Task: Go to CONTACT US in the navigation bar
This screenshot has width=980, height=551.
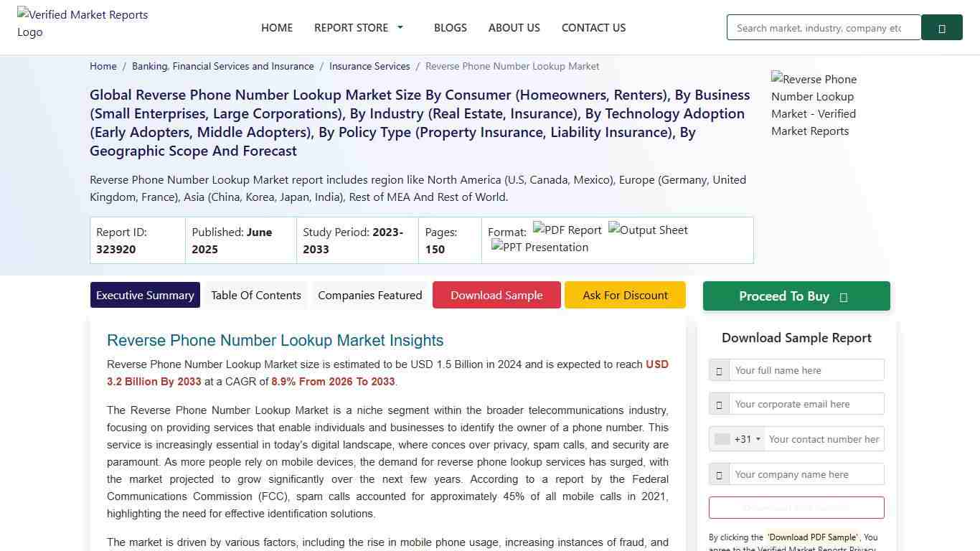Action: [x=593, y=27]
